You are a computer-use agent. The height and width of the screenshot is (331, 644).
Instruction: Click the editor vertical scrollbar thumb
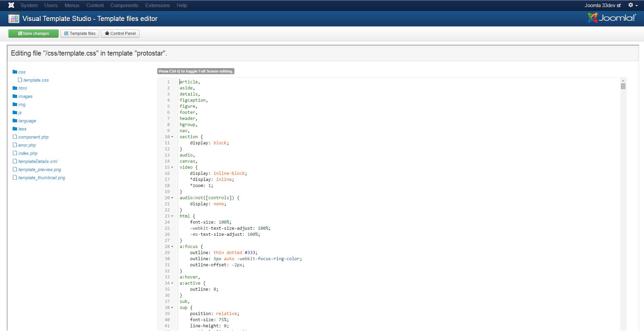[623, 86]
